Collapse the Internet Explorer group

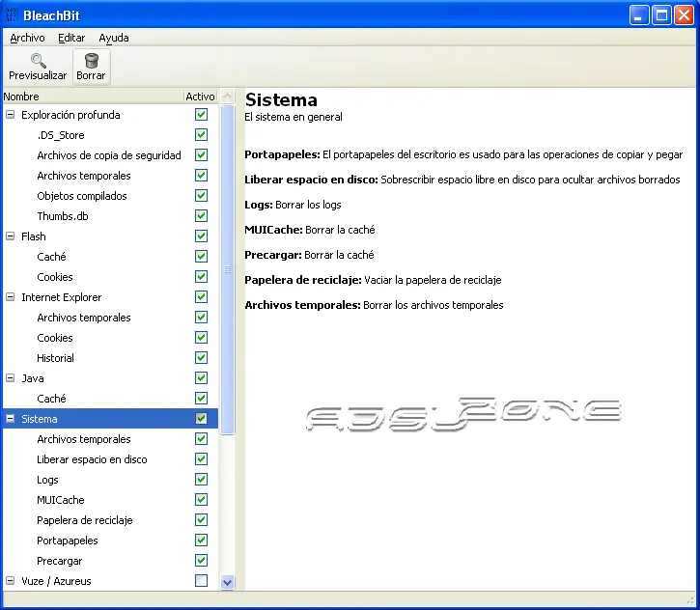[11, 296]
